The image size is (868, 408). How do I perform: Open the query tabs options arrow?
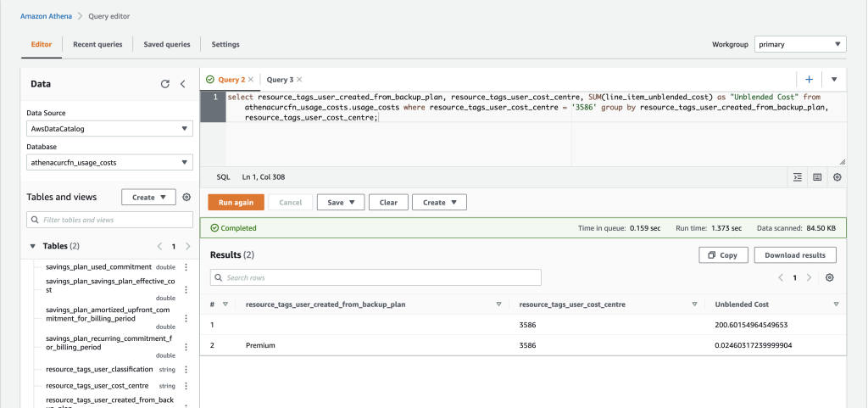834,80
